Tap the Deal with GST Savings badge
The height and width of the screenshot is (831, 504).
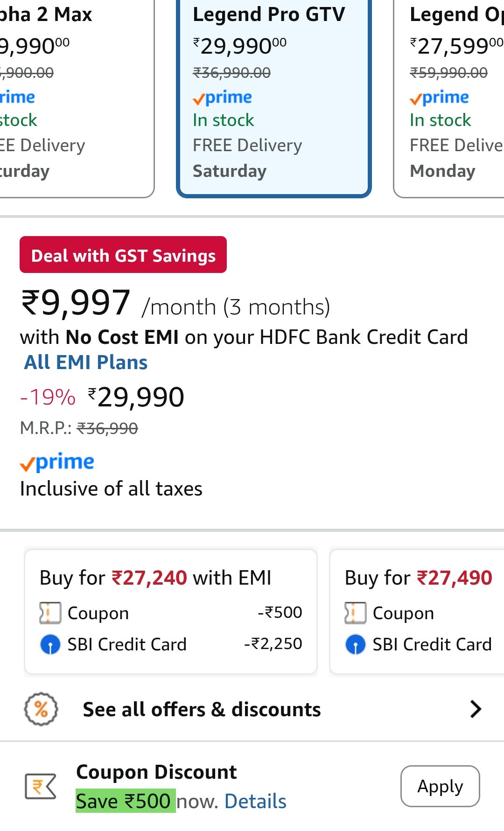(x=123, y=255)
